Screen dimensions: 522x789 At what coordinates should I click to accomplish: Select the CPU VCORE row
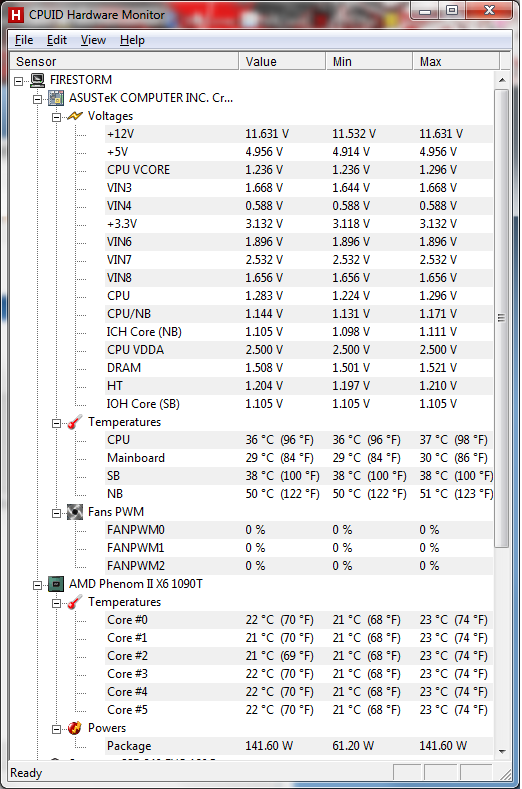pyautogui.click(x=299, y=170)
